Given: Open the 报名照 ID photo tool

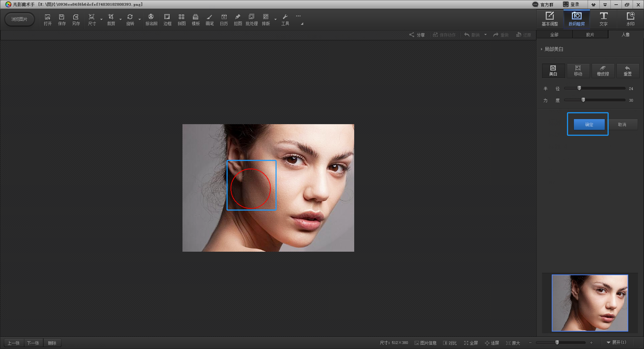Looking at the screenshot, I should point(151,19).
